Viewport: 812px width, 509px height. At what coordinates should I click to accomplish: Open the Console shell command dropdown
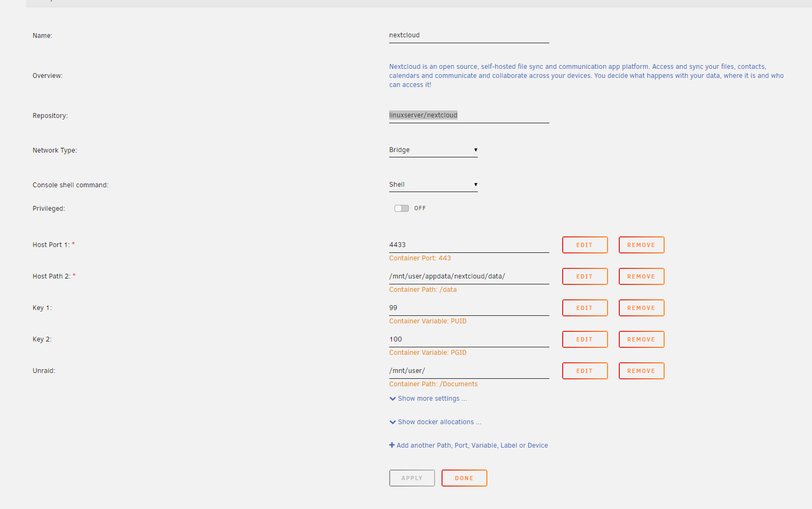(x=433, y=185)
